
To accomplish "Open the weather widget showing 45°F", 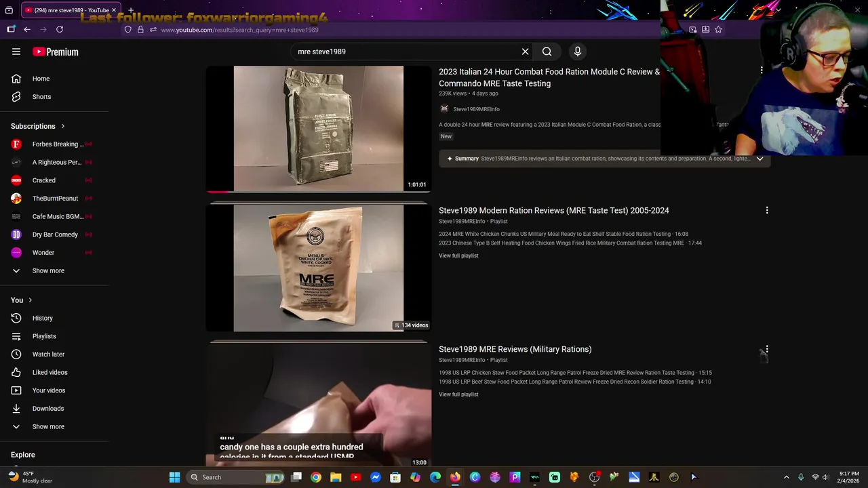I will (32, 477).
